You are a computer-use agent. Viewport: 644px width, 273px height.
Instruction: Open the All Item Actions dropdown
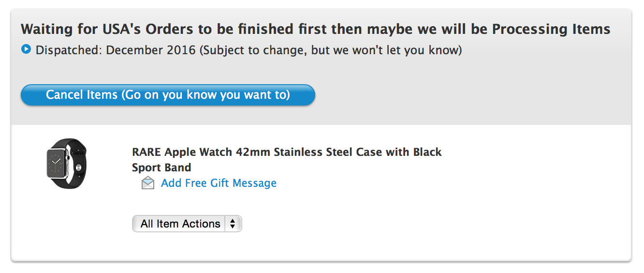coord(187,224)
